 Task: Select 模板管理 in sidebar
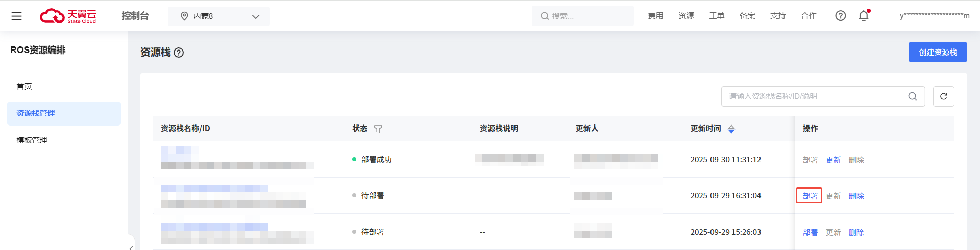tap(32, 140)
